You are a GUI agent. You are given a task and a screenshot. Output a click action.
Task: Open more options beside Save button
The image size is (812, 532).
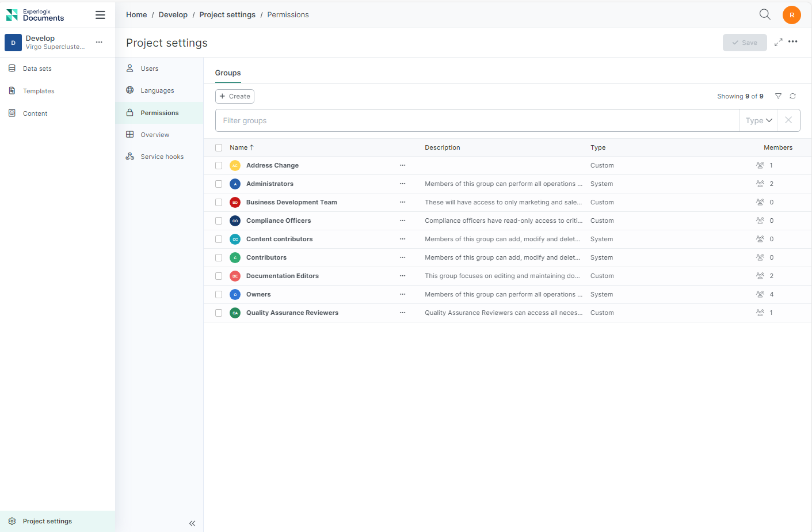click(793, 41)
